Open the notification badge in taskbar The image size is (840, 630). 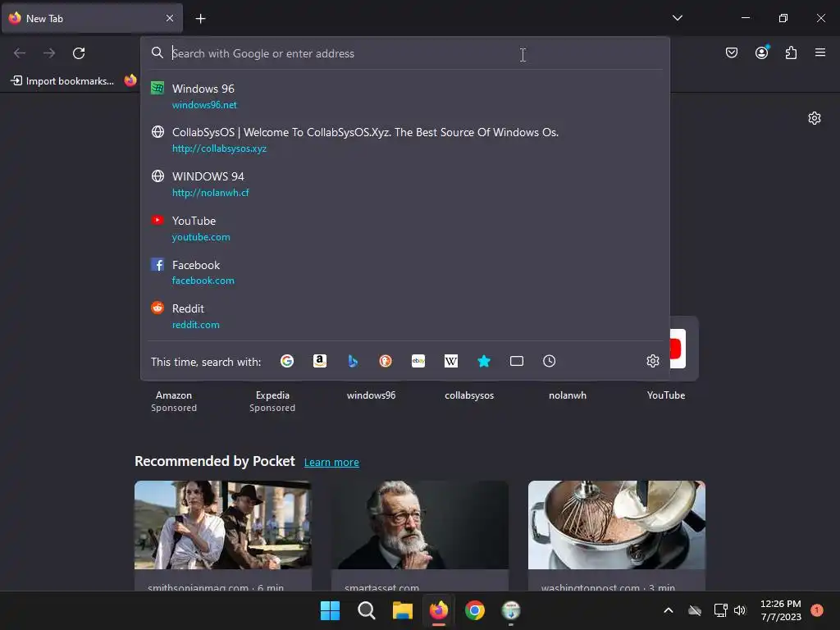pyautogui.click(x=817, y=610)
